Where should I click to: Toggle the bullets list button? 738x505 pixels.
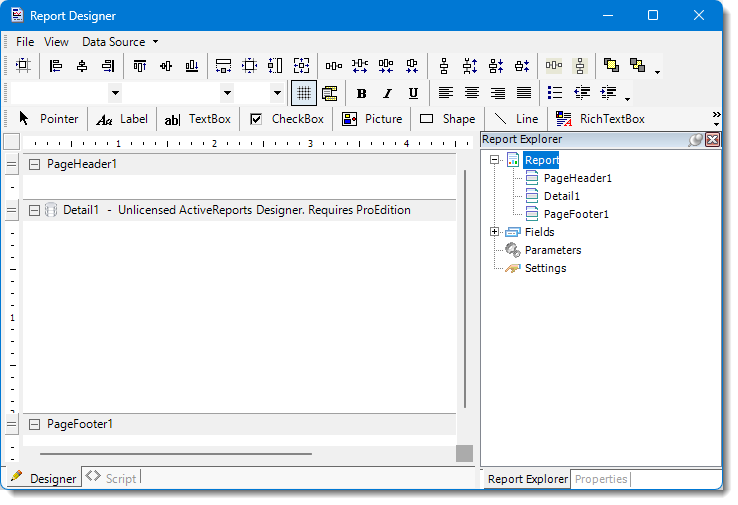(x=555, y=93)
